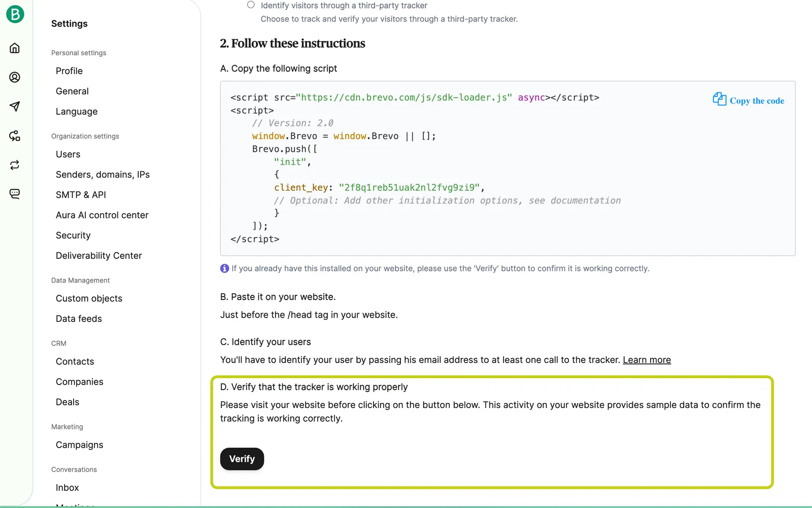Open Custom objects page

click(x=89, y=298)
